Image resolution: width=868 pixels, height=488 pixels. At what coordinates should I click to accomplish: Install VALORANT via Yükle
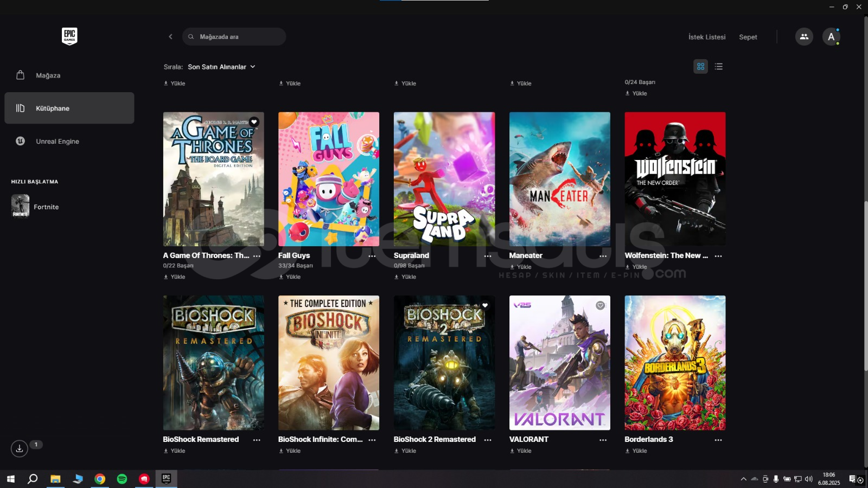521,451
